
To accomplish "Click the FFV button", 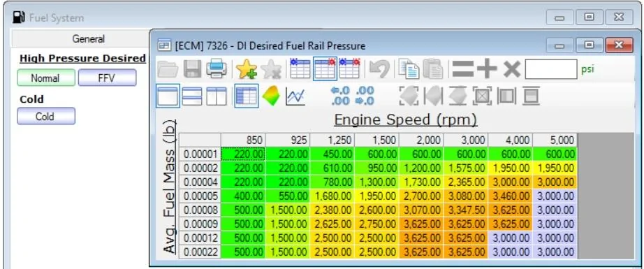I will (107, 78).
